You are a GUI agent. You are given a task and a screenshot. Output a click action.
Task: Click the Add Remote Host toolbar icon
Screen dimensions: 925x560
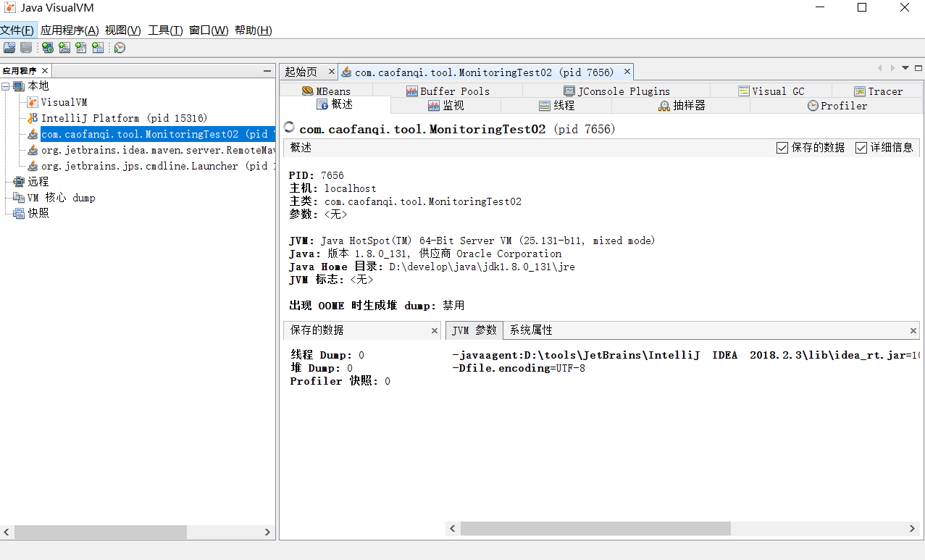pos(47,47)
